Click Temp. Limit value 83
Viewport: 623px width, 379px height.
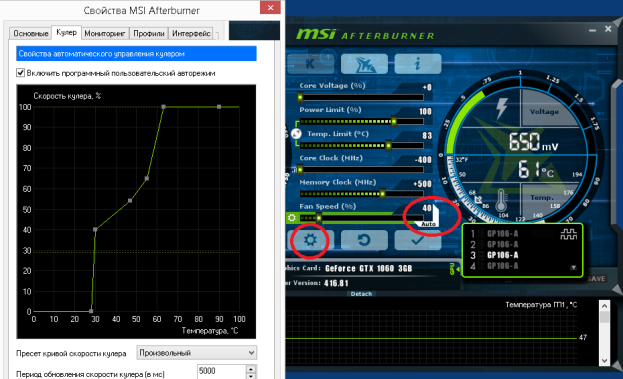[427, 136]
